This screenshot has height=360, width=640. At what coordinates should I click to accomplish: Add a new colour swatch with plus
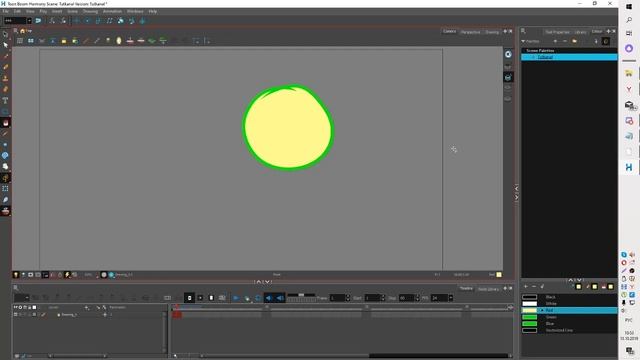coord(526,287)
